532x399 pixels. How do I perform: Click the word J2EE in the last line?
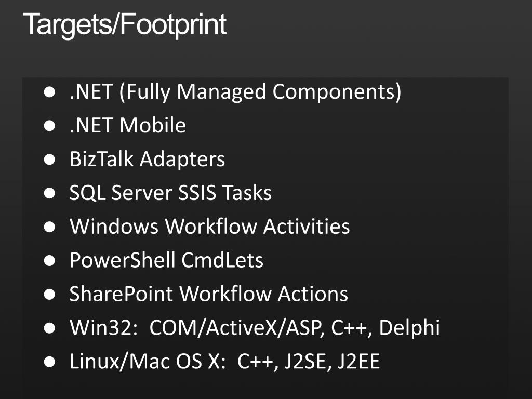[x=358, y=362]
